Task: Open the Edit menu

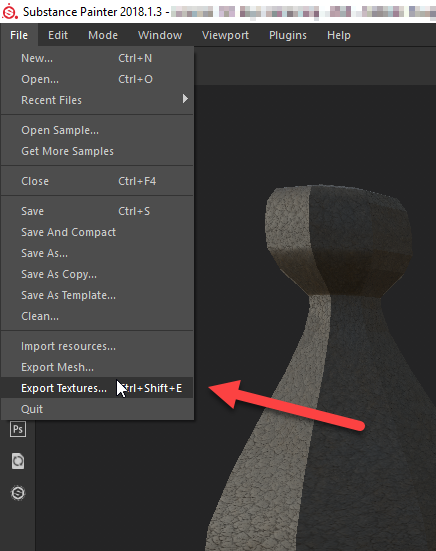Action: tap(58, 35)
